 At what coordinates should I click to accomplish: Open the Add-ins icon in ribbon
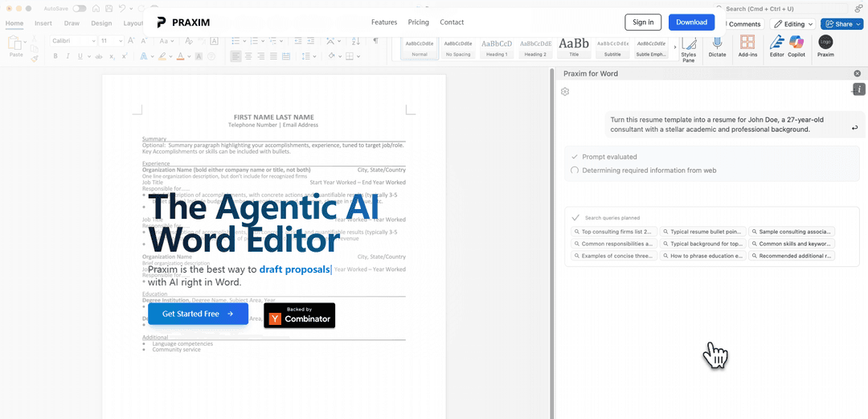(x=747, y=43)
